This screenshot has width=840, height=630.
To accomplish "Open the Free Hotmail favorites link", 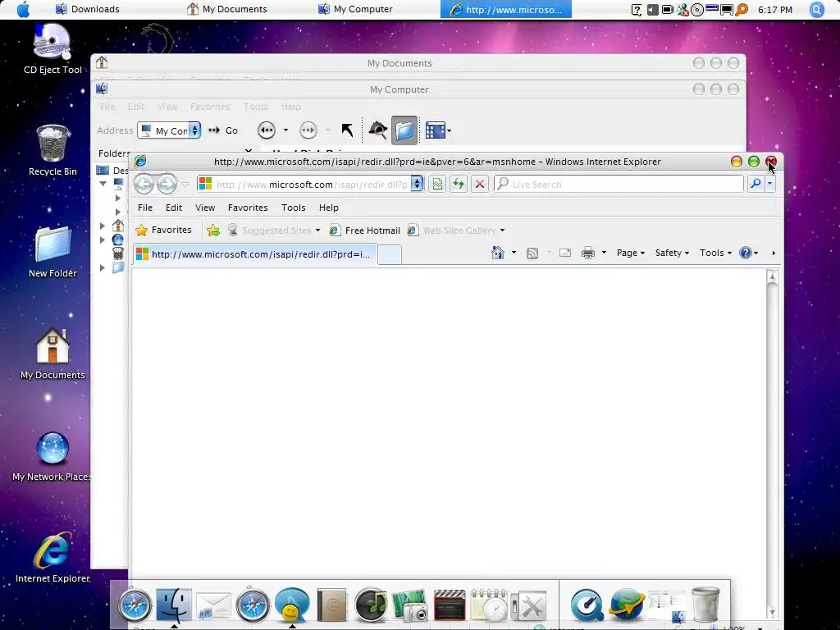I will tap(365, 231).
